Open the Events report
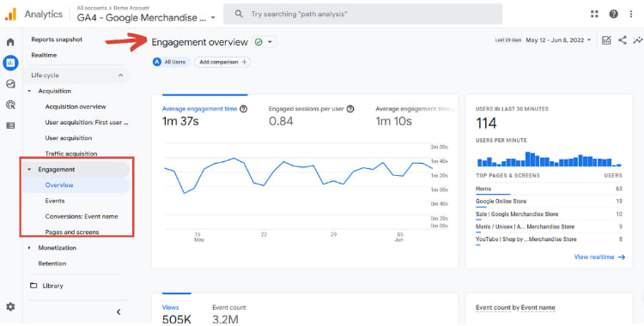 tap(55, 201)
